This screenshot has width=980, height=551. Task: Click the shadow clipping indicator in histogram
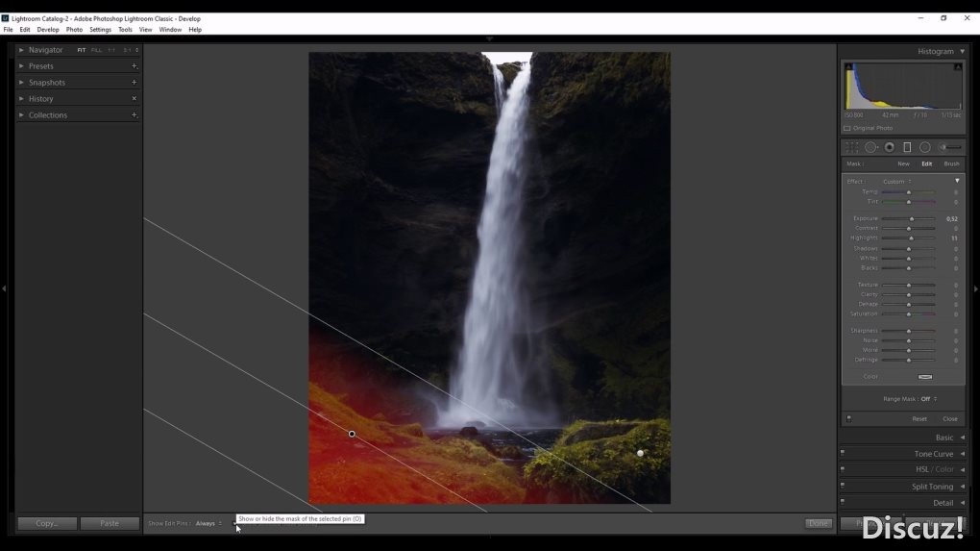(848, 67)
